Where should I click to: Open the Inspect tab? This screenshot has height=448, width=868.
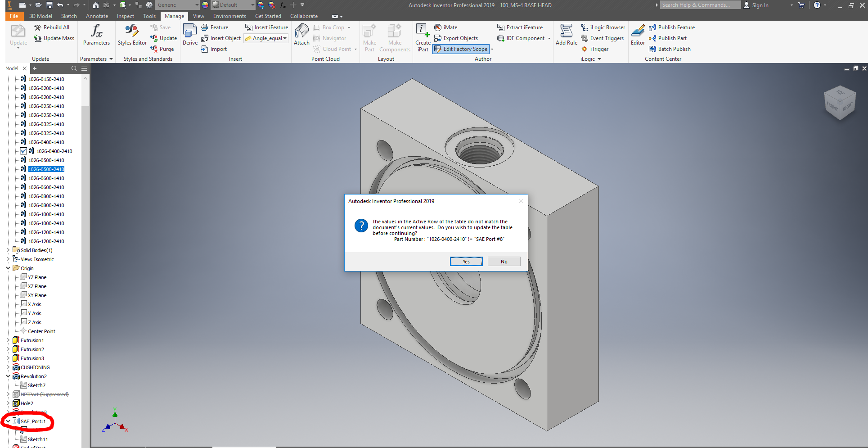[125, 16]
